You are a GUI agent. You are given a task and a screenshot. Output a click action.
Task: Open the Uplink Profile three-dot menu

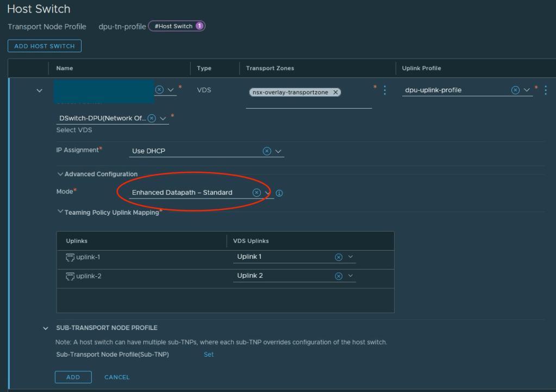(546, 90)
